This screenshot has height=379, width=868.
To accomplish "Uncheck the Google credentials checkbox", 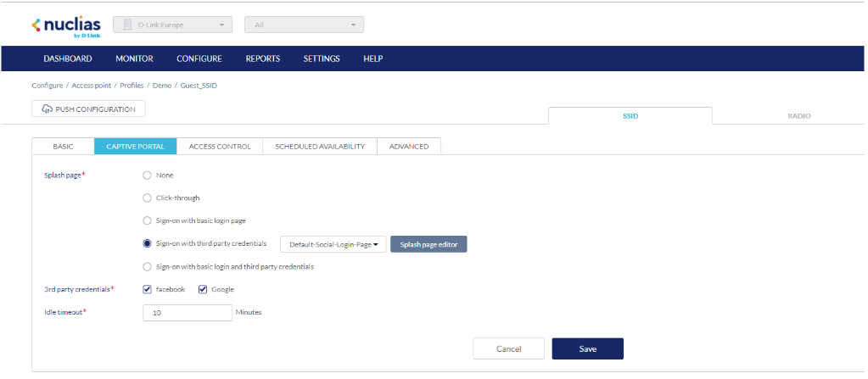I will pyautogui.click(x=203, y=289).
